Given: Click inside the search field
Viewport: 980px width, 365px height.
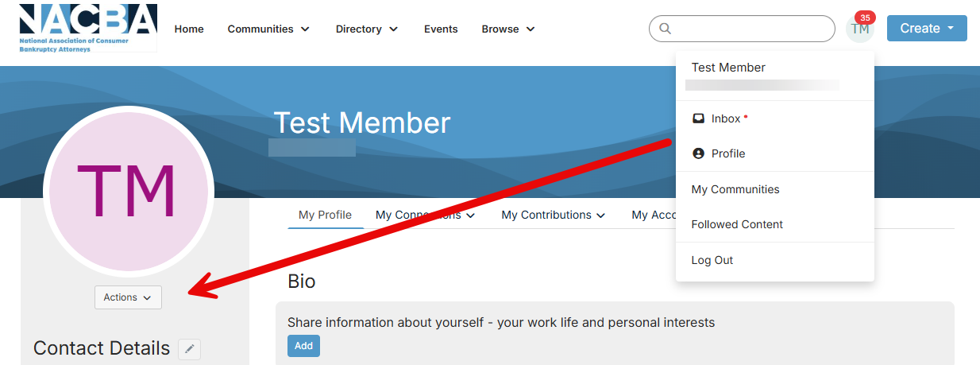Looking at the screenshot, I should click(x=750, y=29).
